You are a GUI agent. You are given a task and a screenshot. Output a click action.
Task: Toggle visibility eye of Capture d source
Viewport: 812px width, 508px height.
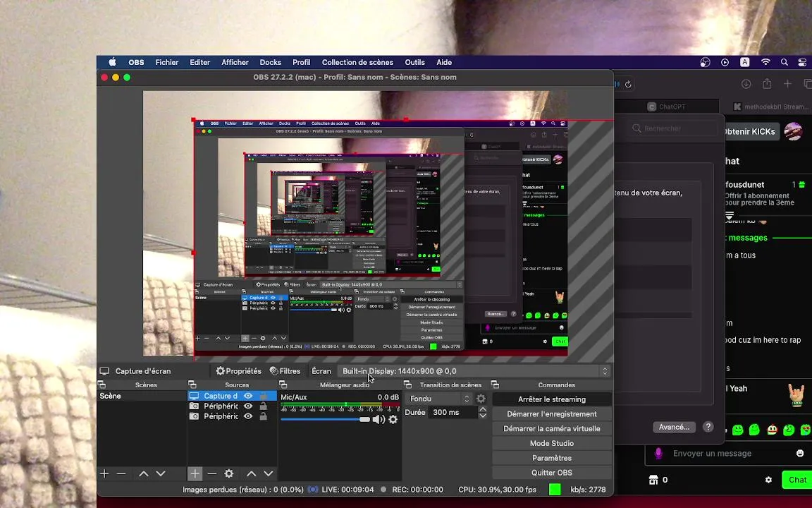(x=248, y=396)
